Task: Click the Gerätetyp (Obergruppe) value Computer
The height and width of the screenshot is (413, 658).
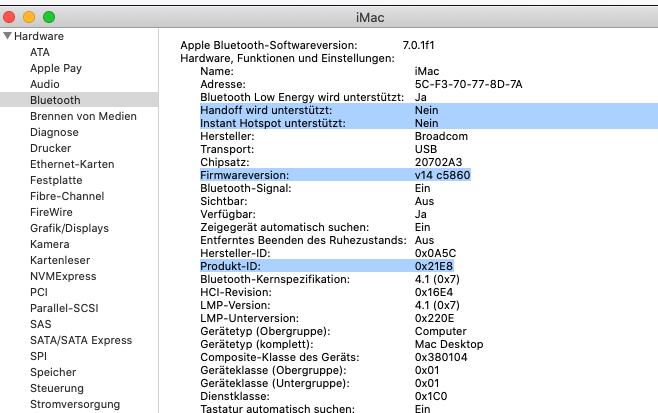Action: point(440,331)
